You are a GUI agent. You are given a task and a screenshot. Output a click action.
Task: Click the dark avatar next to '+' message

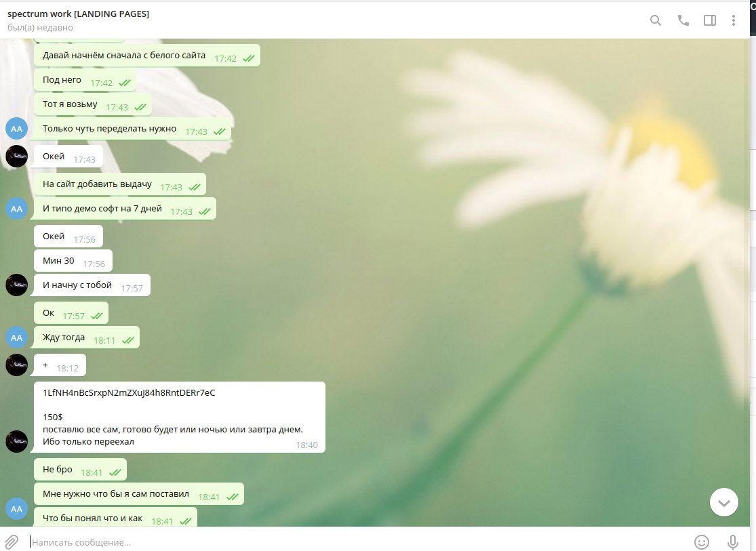[x=16, y=365]
